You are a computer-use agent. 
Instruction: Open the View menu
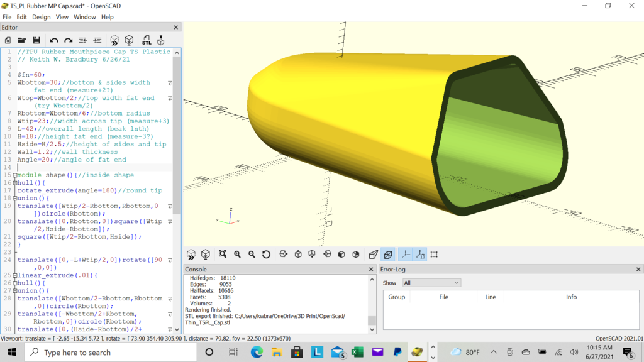(x=62, y=17)
